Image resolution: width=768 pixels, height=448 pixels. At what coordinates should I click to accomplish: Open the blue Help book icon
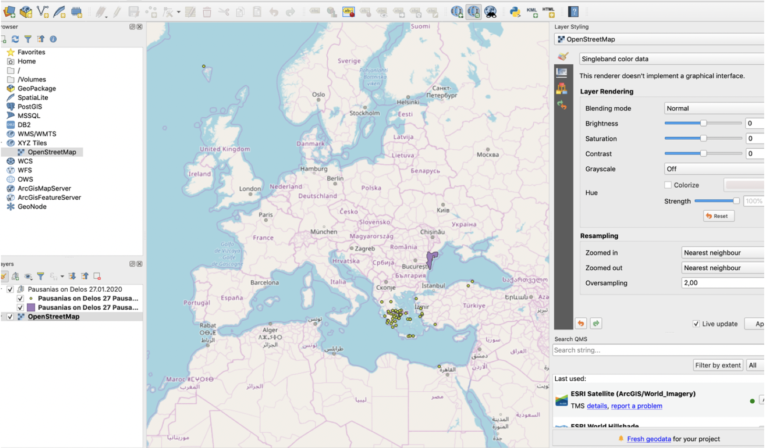click(x=573, y=12)
